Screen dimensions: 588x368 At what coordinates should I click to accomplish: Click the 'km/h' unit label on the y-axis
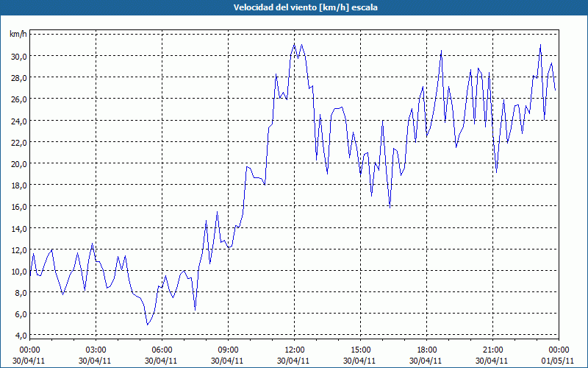pyautogui.click(x=18, y=35)
